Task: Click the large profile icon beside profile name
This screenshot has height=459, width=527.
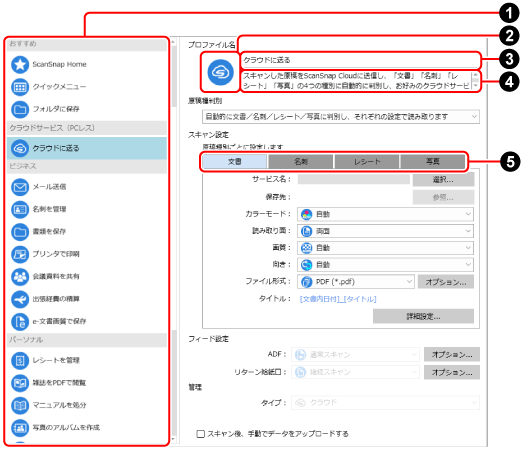Action: click(220, 72)
